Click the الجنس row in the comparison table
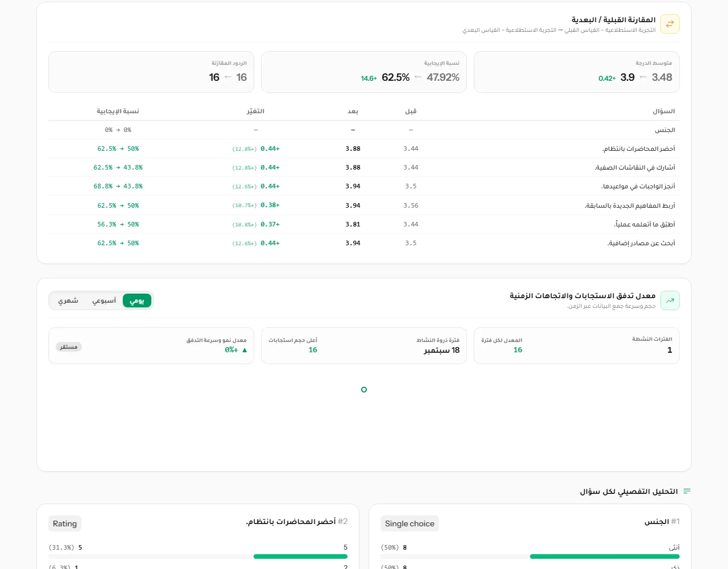Screen dimensions: 728x569 pos(364,130)
